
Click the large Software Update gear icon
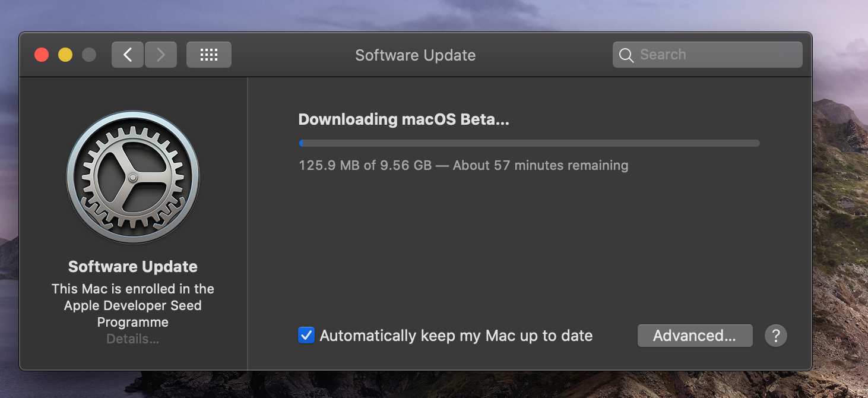coord(133,177)
